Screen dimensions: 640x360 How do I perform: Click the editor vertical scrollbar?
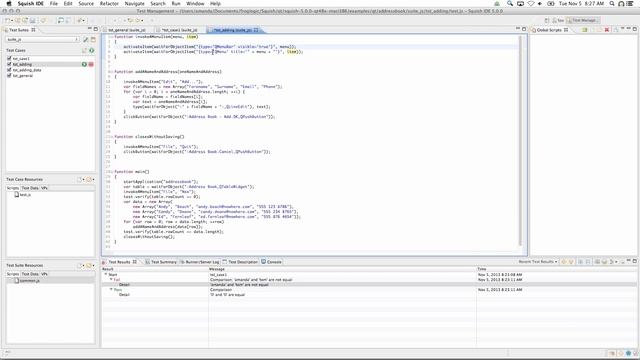pyautogui.click(x=520, y=141)
